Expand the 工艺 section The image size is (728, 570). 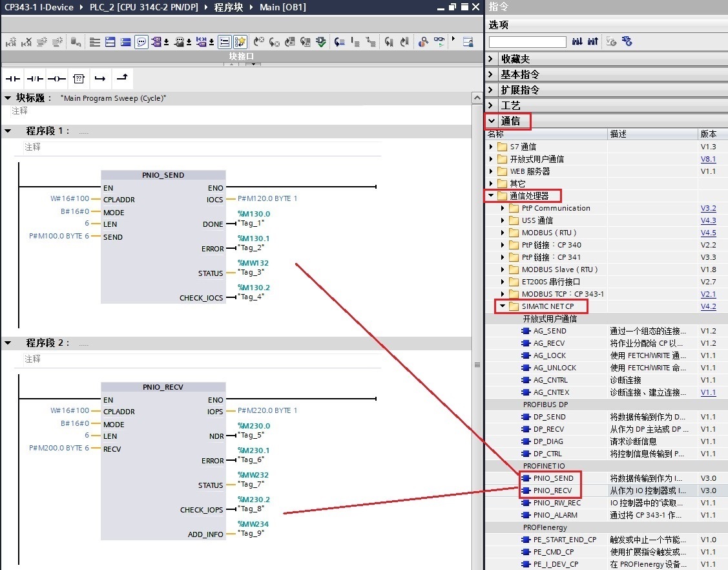point(491,105)
